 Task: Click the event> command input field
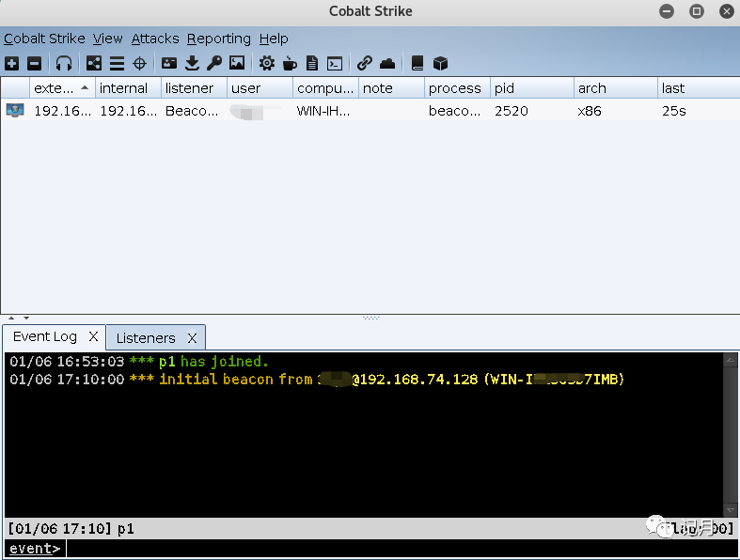click(402, 549)
